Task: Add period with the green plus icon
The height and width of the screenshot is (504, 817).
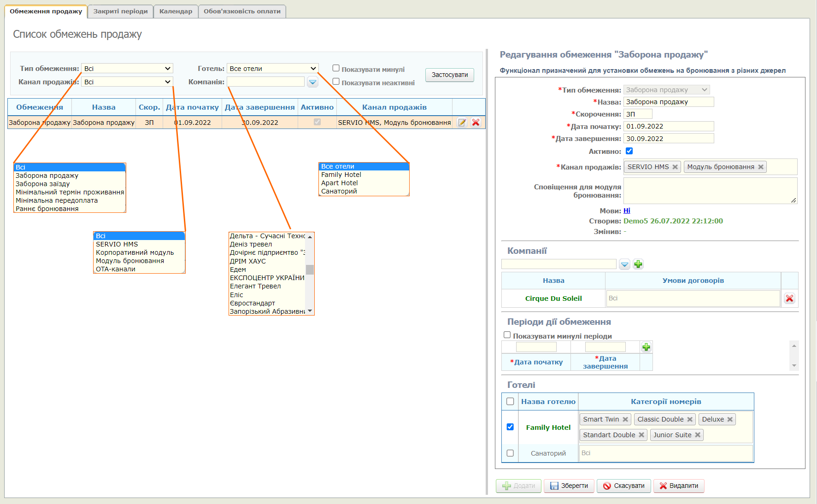Action: (x=646, y=347)
